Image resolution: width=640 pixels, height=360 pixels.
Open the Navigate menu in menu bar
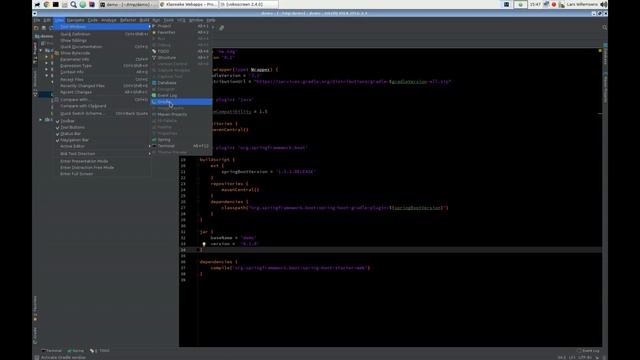tap(76, 20)
